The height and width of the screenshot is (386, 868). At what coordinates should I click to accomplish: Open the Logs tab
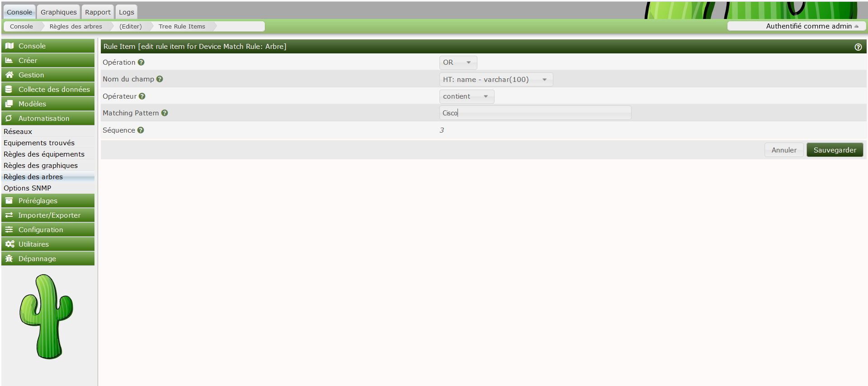click(127, 12)
